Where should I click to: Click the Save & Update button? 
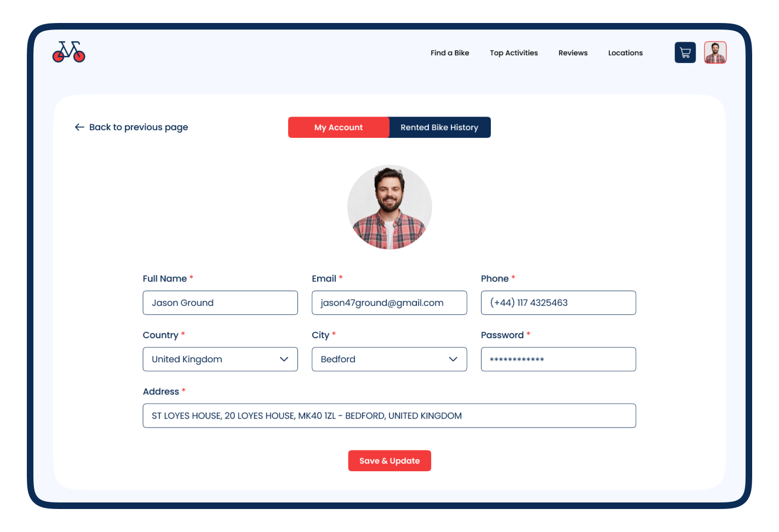pos(390,461)
